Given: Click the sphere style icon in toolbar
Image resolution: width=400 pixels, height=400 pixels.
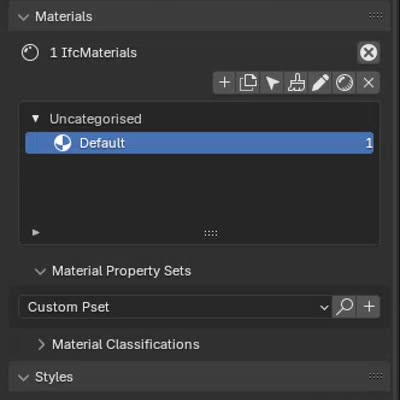Looking at the screenshot, I should tap(344, 82).
